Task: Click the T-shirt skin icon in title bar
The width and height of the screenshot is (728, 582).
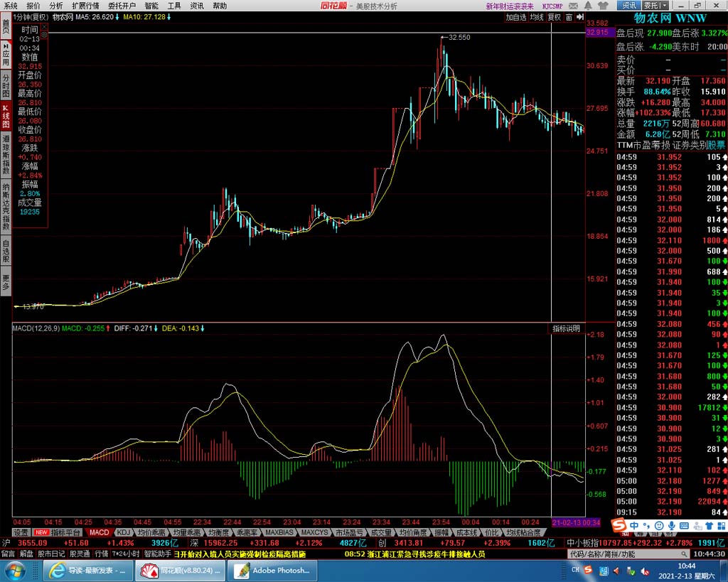Action: (603, 6)
